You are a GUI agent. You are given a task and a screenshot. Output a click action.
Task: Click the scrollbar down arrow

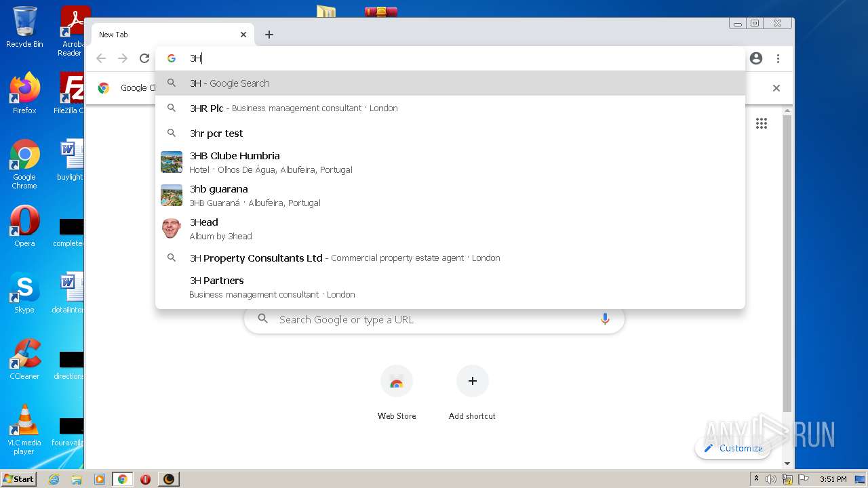coord(787,464)
